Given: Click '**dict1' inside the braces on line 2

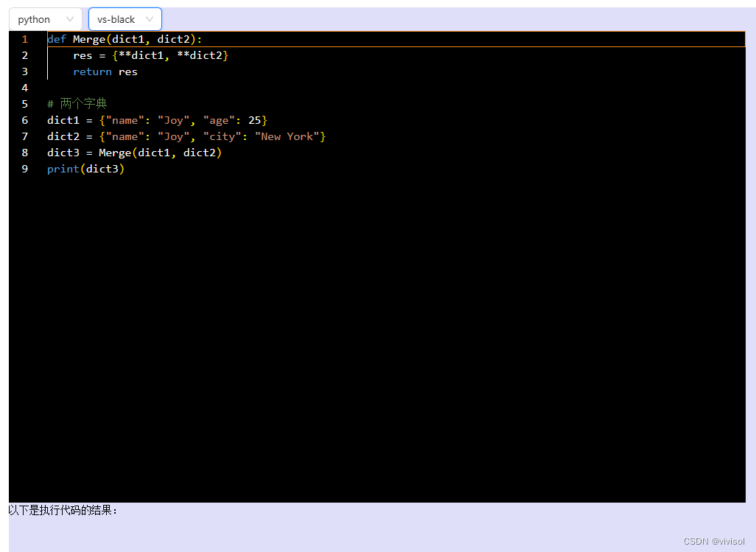Looking at the screenshot, I should 141,55.
